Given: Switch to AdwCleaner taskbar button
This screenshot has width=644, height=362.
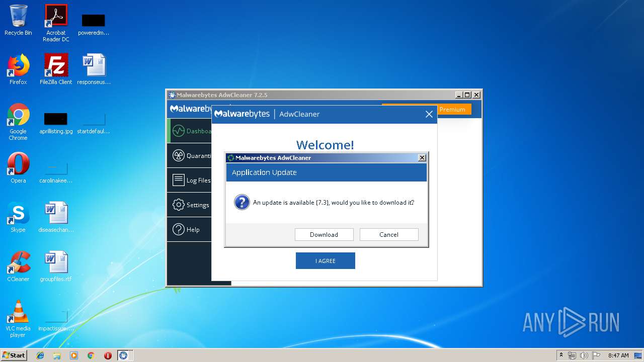Looking at the screenshot, I should coord(124,355).
